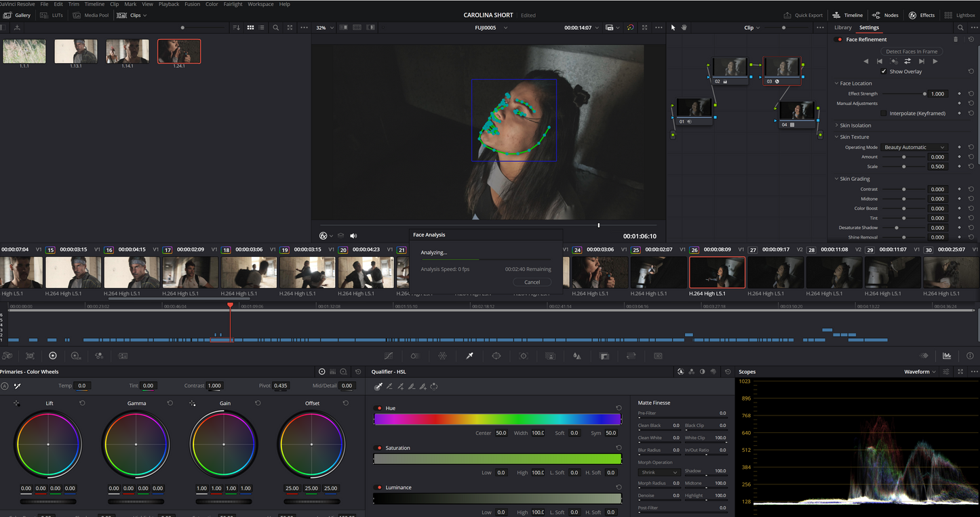
Task: Reset the Hue qualifier range
Action: pyautogui.click(x=619, y=409)
